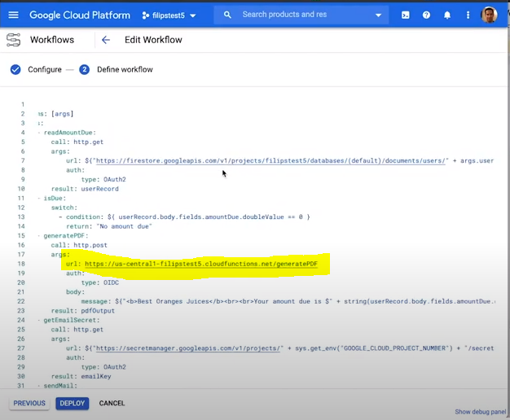Screen dimensions: 510x420
Task: Click the CANCEL button
Action: [112, 403]
